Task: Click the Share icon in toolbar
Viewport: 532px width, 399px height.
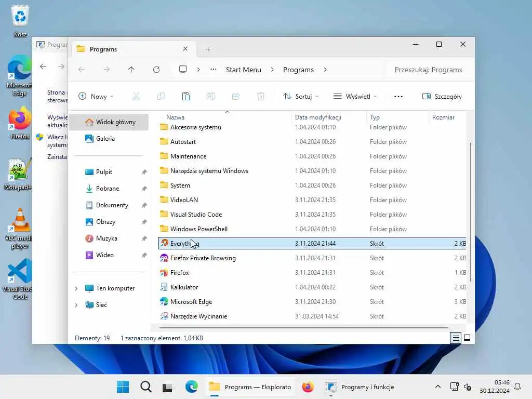Action: [236, 96]
